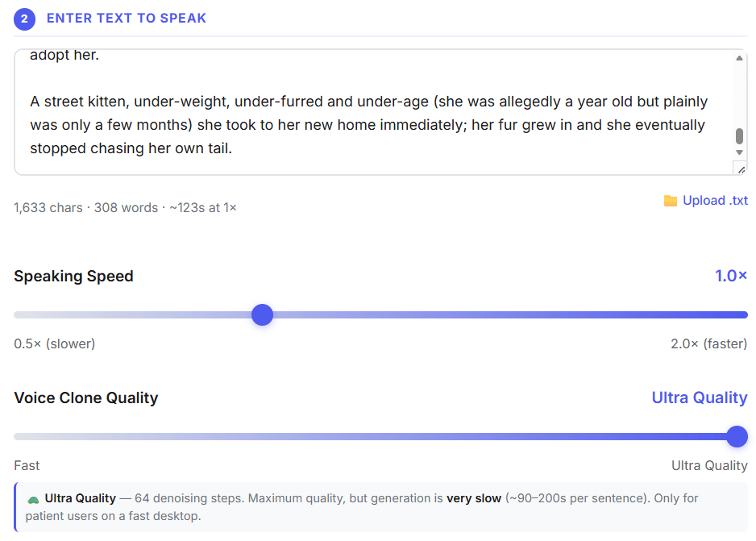
Task: Click the 0.5× (slower) label
Action: [55, 343]
